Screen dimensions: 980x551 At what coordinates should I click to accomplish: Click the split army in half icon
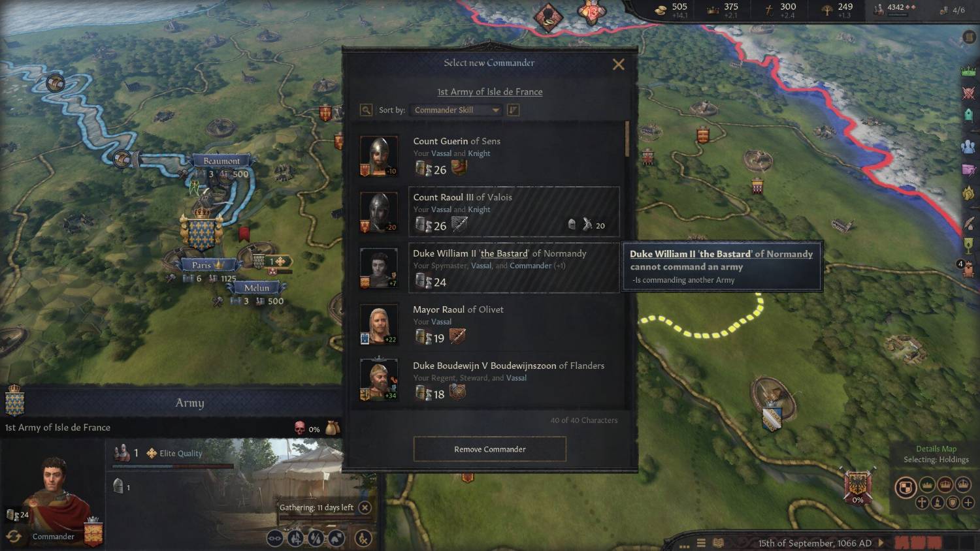316,538
